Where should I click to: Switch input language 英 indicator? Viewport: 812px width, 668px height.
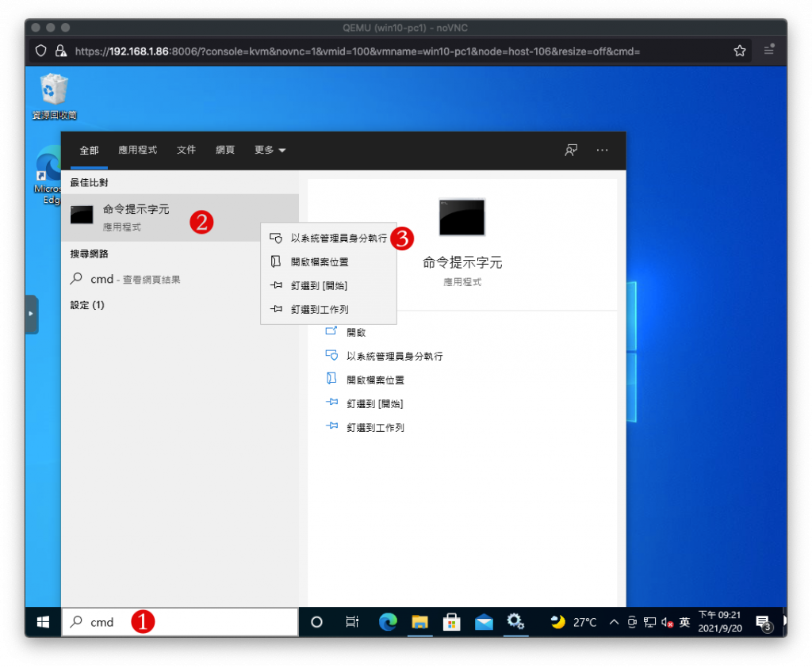684,622
